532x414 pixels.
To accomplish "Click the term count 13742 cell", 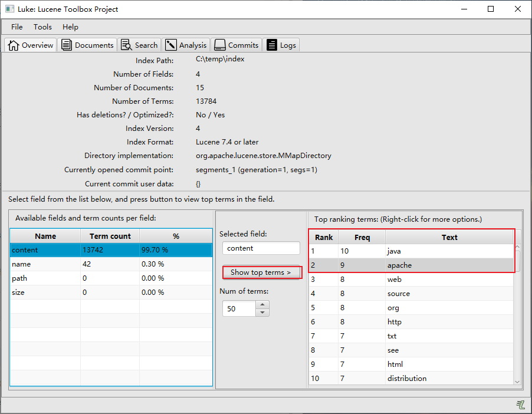I will tap(110, 250).
